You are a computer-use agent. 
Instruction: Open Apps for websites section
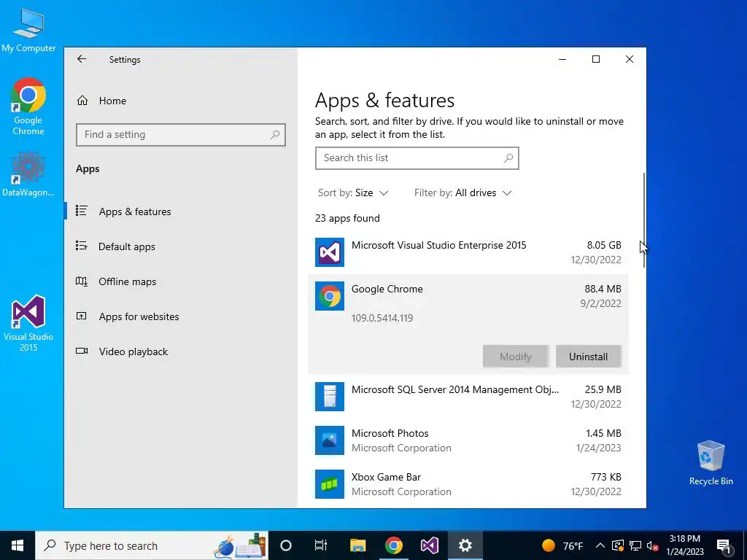(x=181, y=316)
